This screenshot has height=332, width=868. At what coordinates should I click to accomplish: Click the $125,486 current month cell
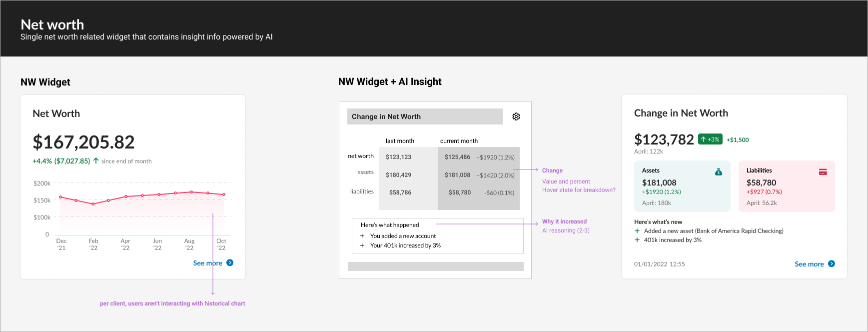pos(457,157)
